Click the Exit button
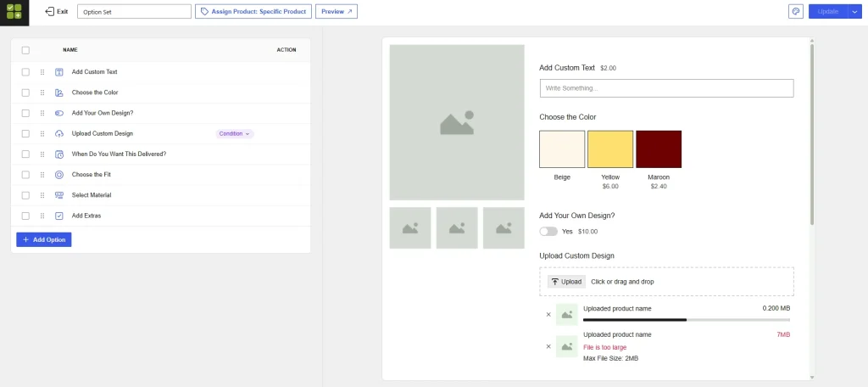This screenshot has height=387, width=868. point(57,11)
